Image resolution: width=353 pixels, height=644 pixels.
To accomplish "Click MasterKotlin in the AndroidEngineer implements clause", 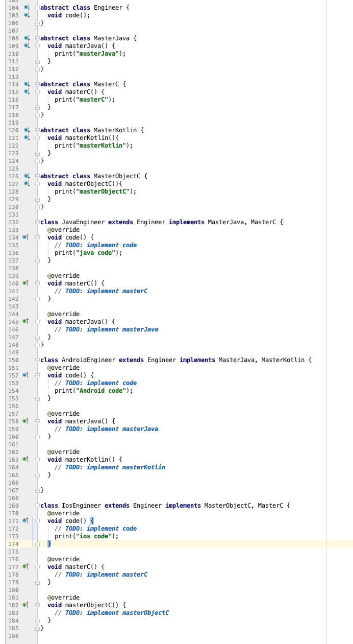I will [x=283, y=360].
